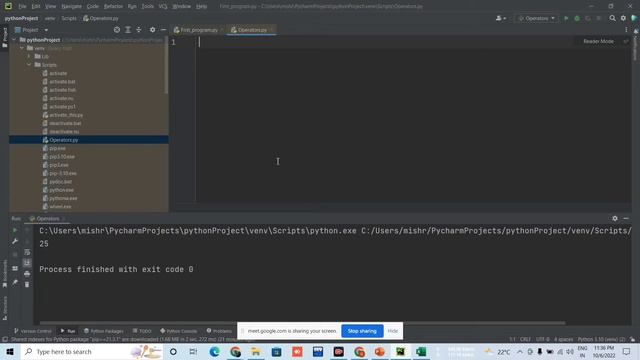The width and height of the screenshot is (640, 360).
Task: Hide the Project tool window
Action: coord(163,30)
